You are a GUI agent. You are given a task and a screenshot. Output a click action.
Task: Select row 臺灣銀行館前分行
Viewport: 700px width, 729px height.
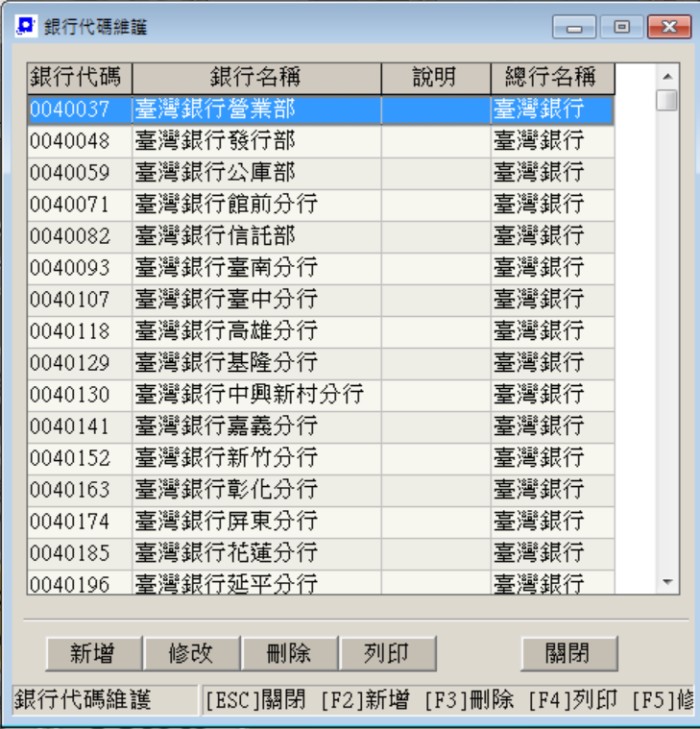point(321,205)
